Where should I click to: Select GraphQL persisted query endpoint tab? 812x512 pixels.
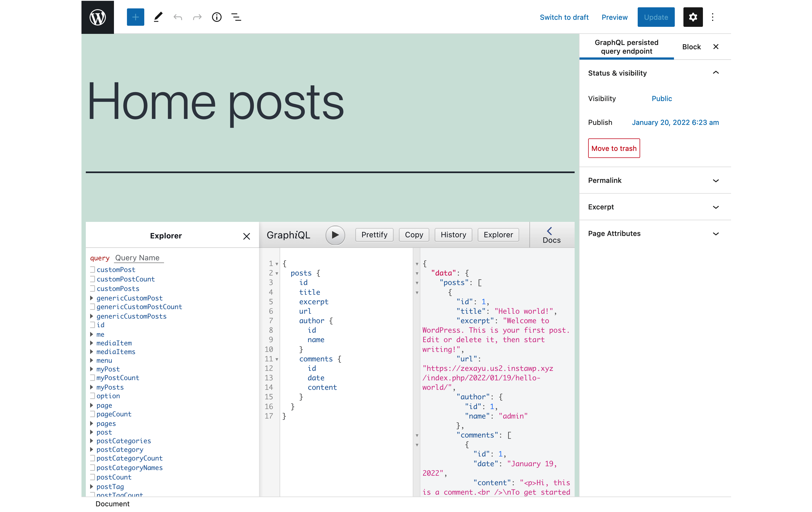pos(626,47)
